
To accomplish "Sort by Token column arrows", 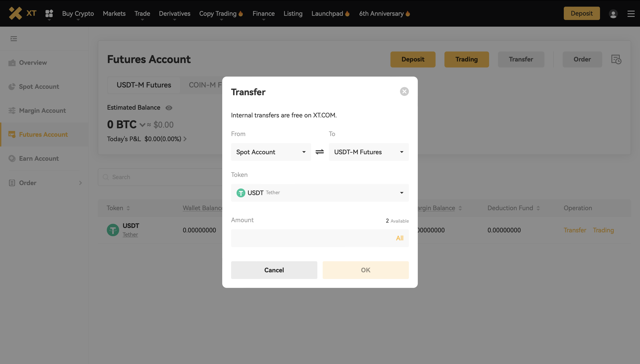I will point(128,208).
